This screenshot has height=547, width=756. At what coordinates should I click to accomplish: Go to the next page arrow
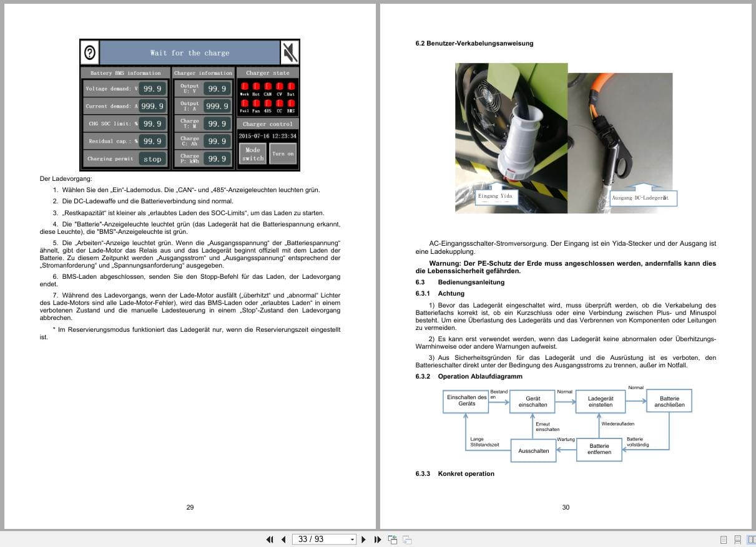(364, 539)
